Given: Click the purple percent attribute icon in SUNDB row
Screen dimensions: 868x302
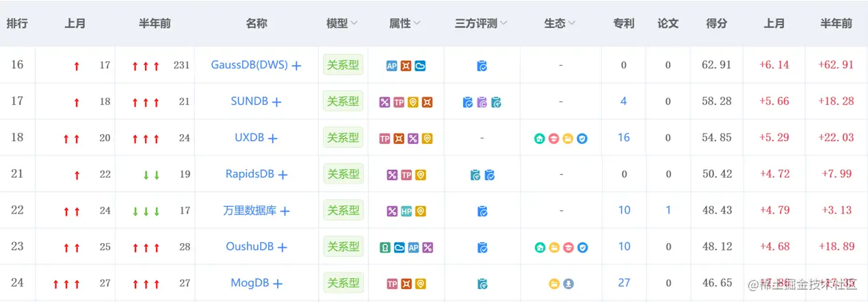Looking at the screenshot, I should click(x=384, y=102).
